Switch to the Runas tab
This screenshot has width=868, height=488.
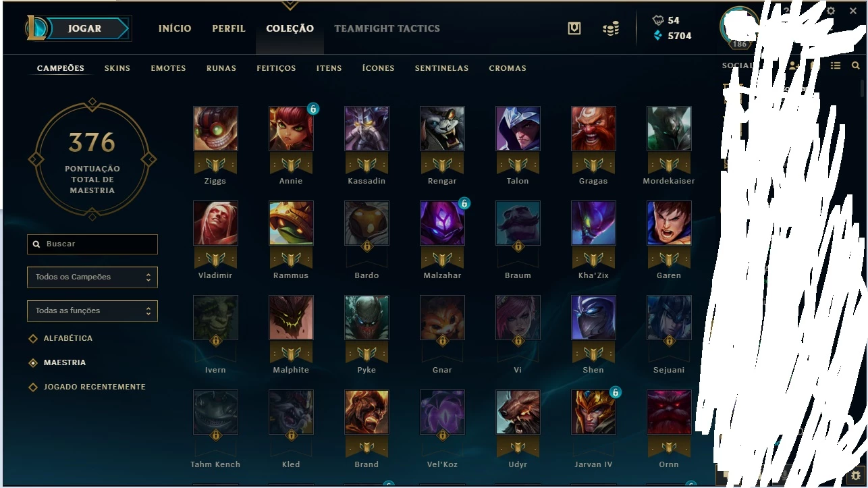tap(221, 68)
